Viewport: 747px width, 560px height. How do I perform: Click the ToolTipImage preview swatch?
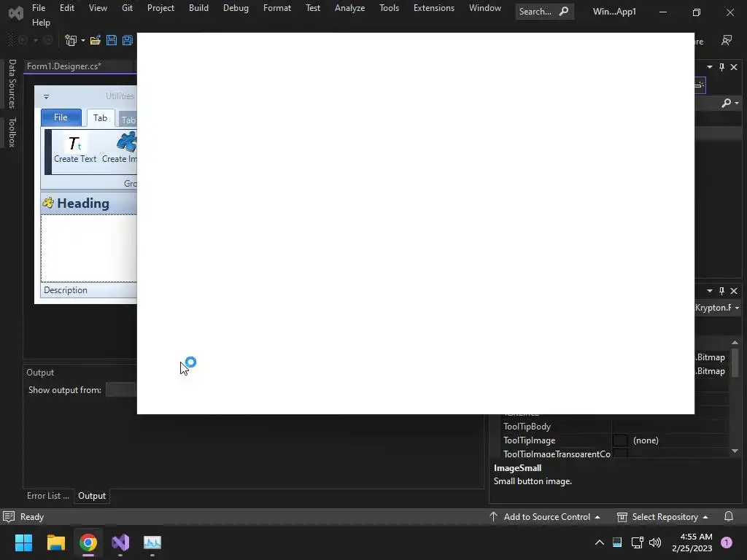620,440
